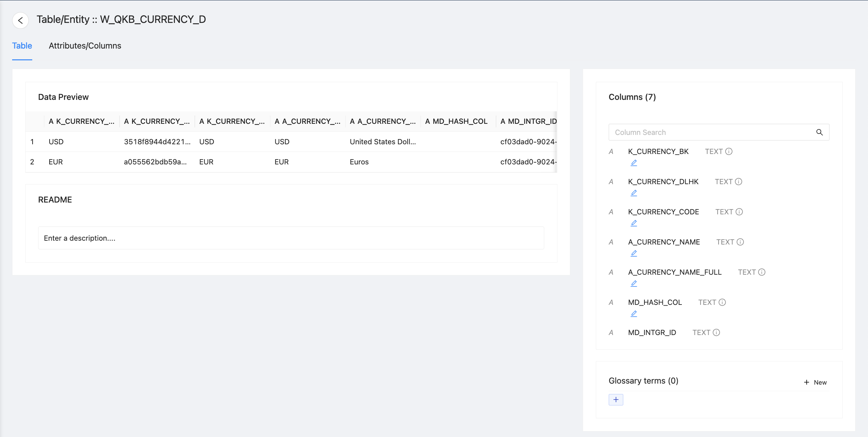Click the README description field
868x437 pixels.
[x=290, y=238]
